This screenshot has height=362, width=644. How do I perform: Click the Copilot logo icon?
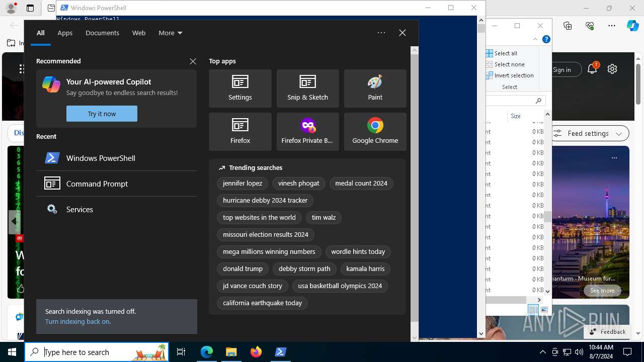click(51, 84)
